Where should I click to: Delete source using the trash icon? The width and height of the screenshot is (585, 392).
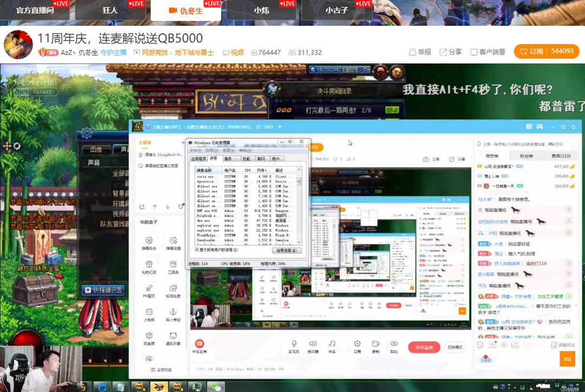click(181, 207)
